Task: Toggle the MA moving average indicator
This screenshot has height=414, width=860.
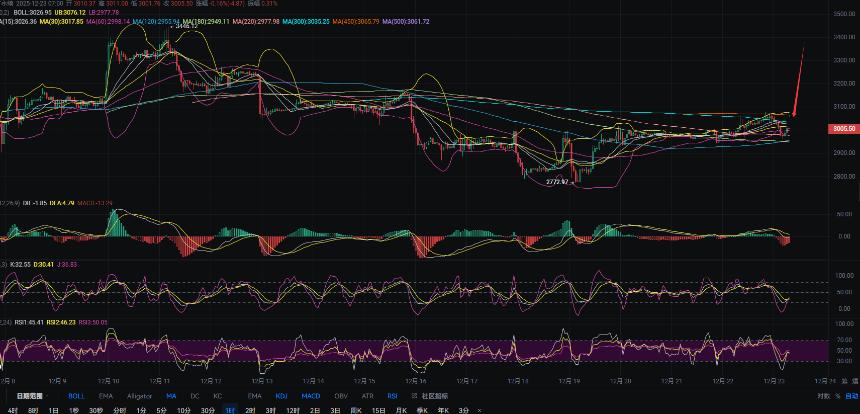Action: tap(171, 396)
